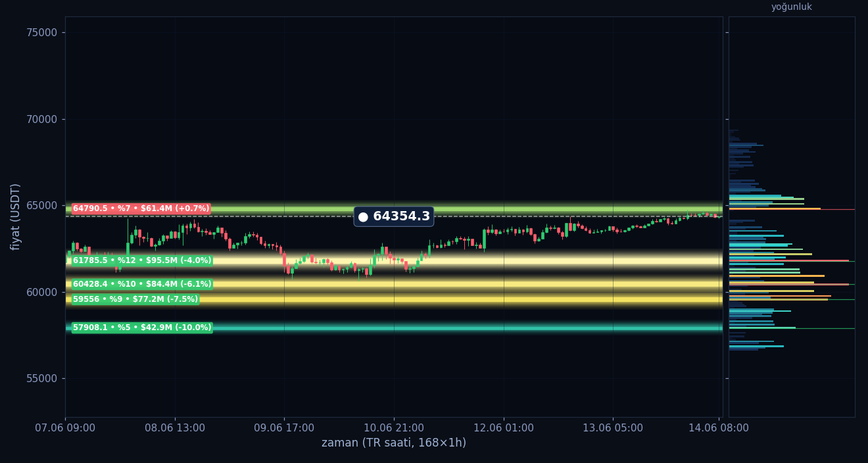The width and height of the screenshot is (868, 463).
Task: Click the 08.06 13:00 time label
Action: pos(175,428)
